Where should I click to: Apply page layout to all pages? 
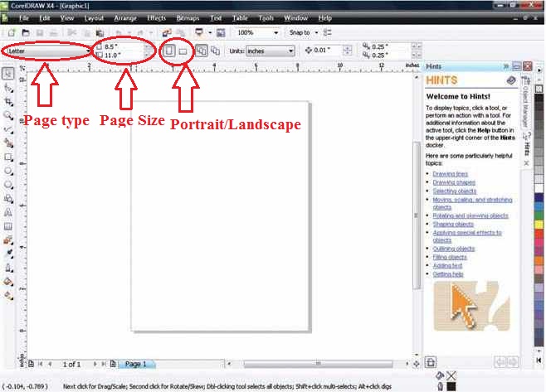click(202, 51)
